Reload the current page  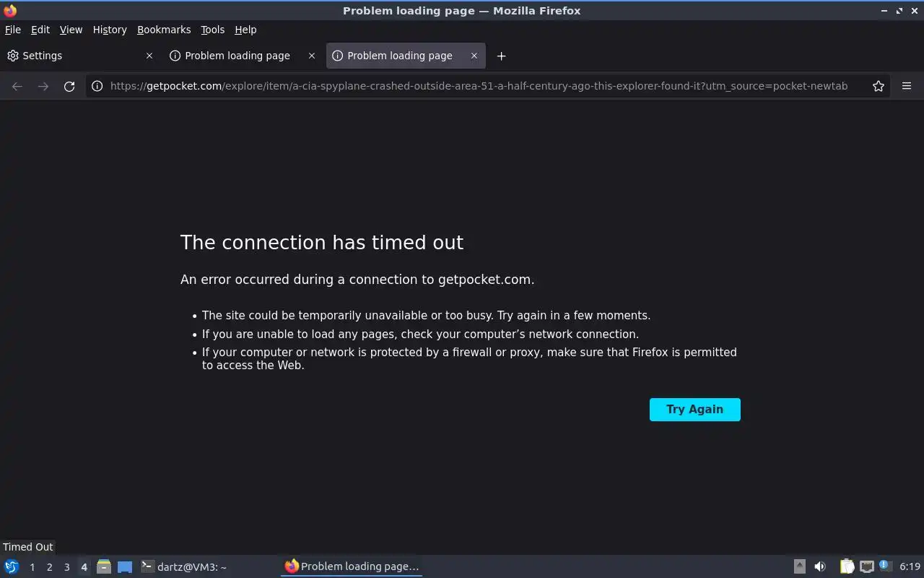pyautogui.click(x=69, y=86)
